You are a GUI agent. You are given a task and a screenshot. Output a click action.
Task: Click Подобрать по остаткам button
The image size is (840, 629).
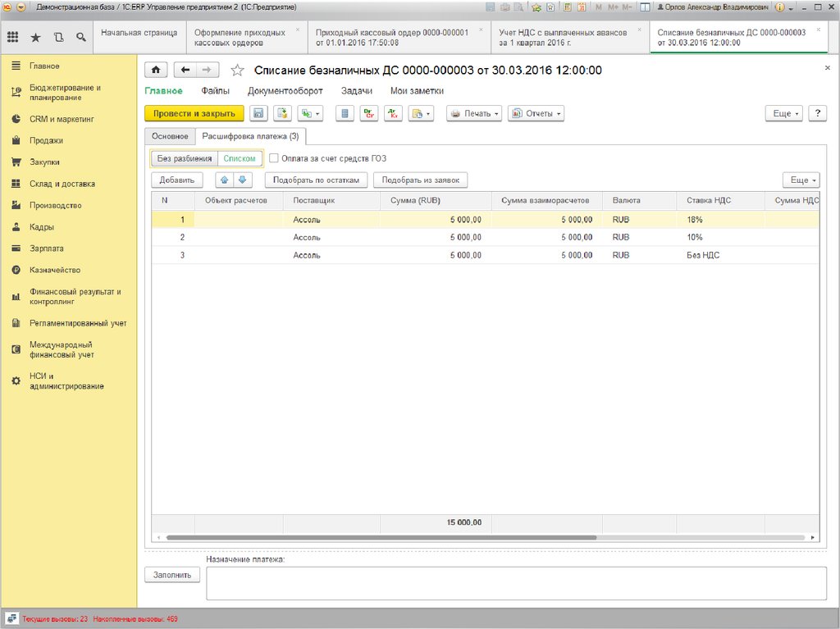pos(316,180)
